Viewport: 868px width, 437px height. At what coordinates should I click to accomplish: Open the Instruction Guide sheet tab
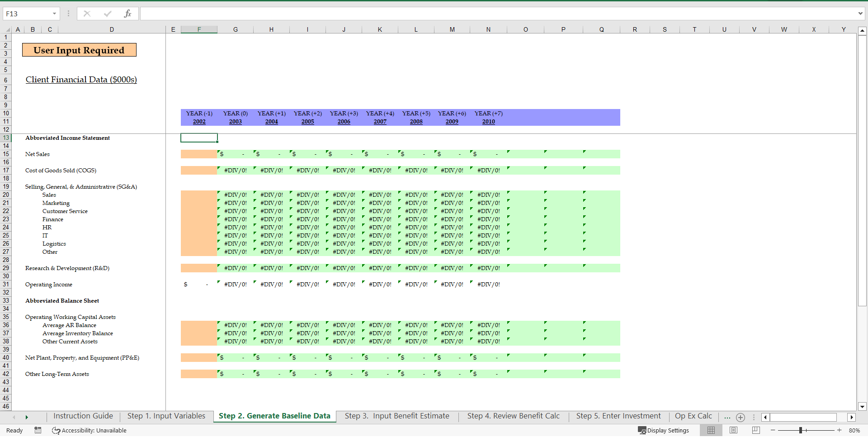point(83,416)
